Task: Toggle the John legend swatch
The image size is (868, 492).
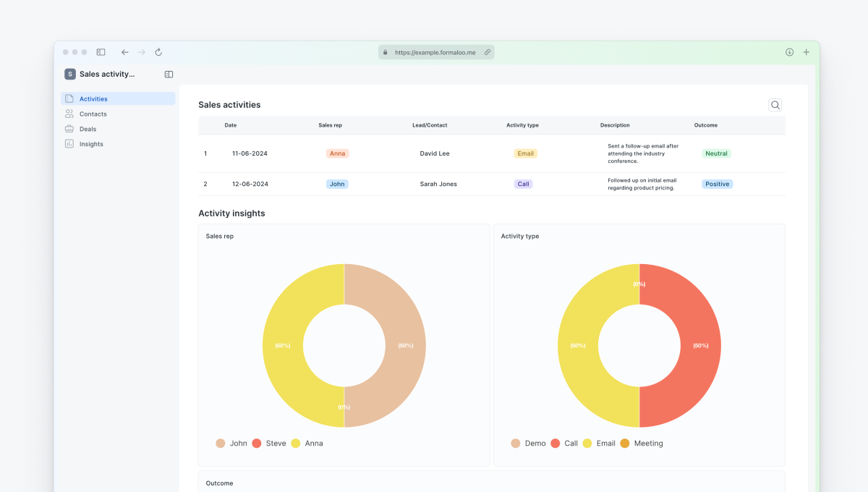Action: [221, 443]
